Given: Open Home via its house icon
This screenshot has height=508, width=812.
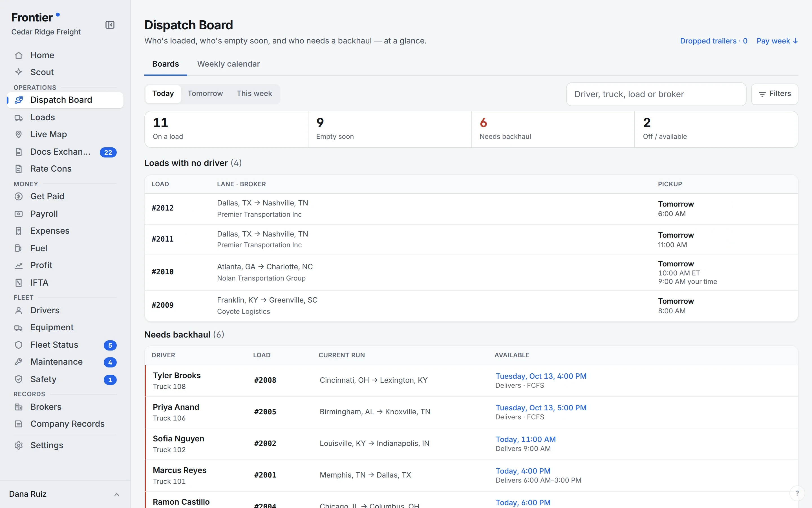Looking at the screenshot, I should point(19,55).
